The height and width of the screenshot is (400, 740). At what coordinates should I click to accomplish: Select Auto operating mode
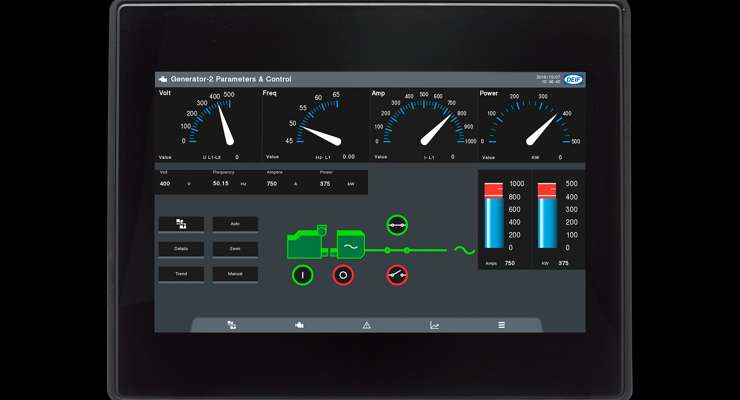[235, 224]
